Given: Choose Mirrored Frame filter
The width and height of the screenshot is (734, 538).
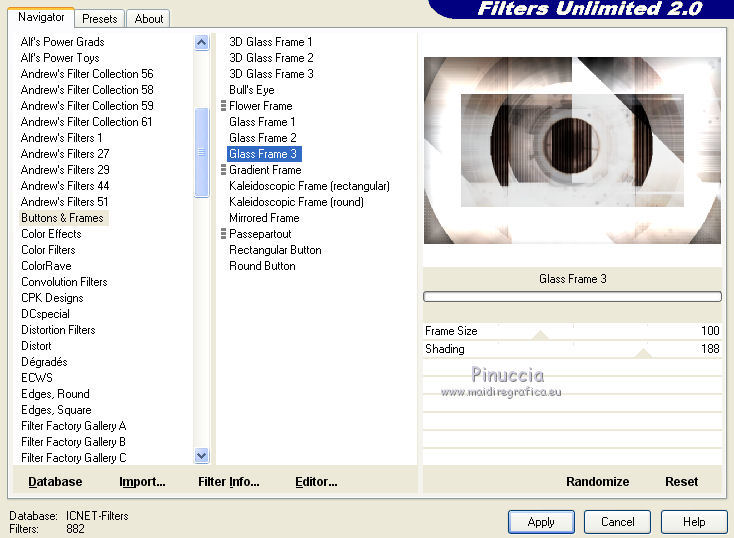Looking at the screenshot, I should point(264,218).
